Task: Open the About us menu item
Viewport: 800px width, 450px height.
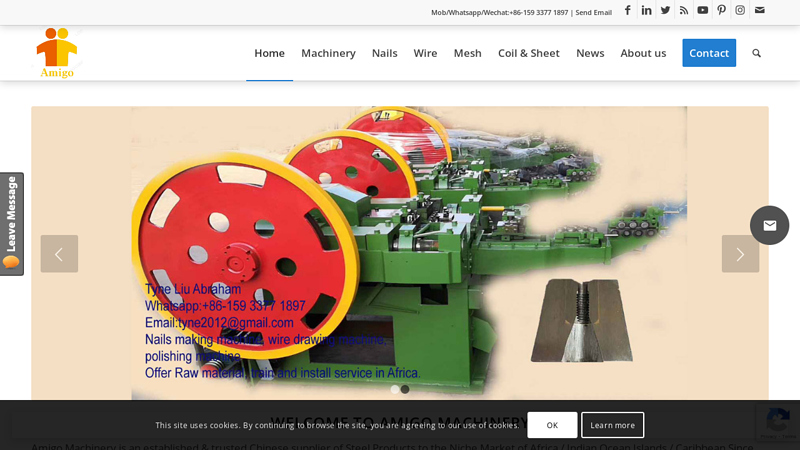Action: pos(643,53)
